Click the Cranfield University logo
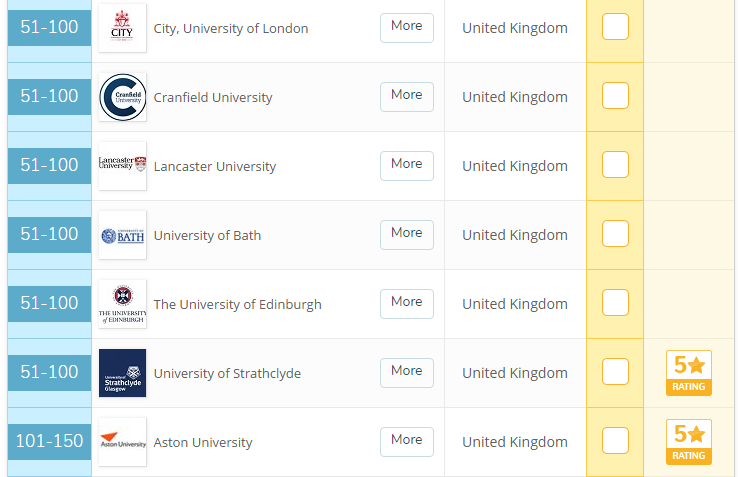Screen dimensions: 738x477 pos(122,97)
